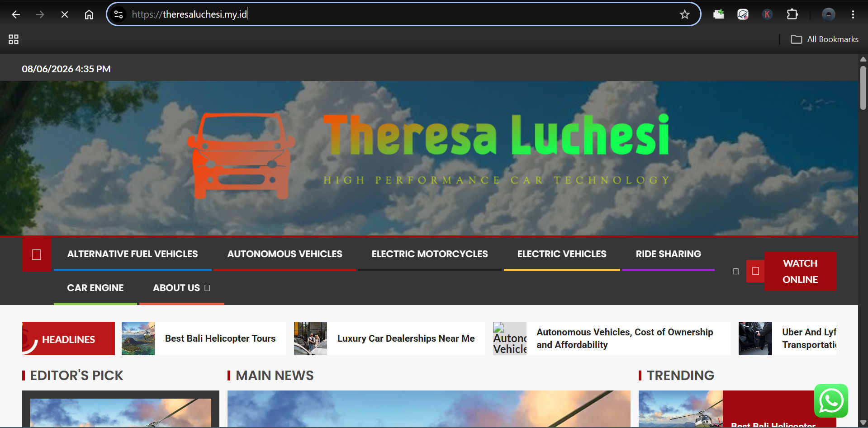Click the red K extension icon
This screenshot has height=428, width=868.
pyautogui.click(x=767, y=14)
